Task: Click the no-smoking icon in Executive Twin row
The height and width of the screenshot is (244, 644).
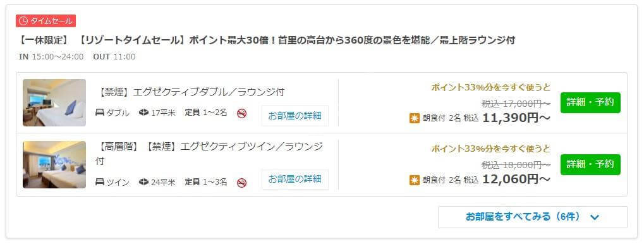Action: [x=242, y=183]
